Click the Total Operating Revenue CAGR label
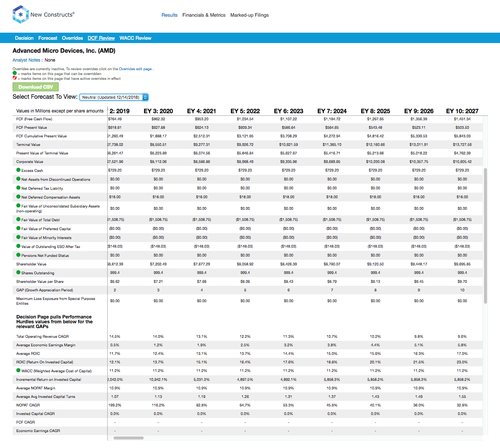This screenshot has height=448, width=500. [42, 337]
